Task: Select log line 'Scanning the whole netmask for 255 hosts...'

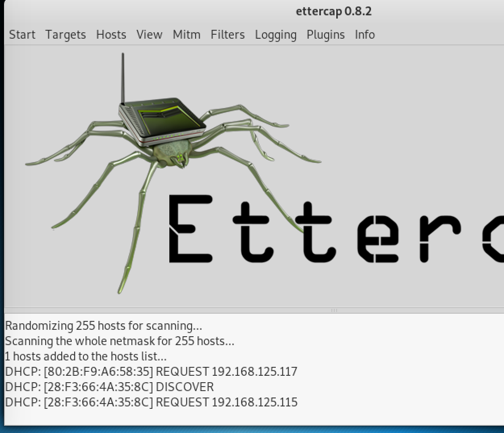Action: click(x=119, y=341)
